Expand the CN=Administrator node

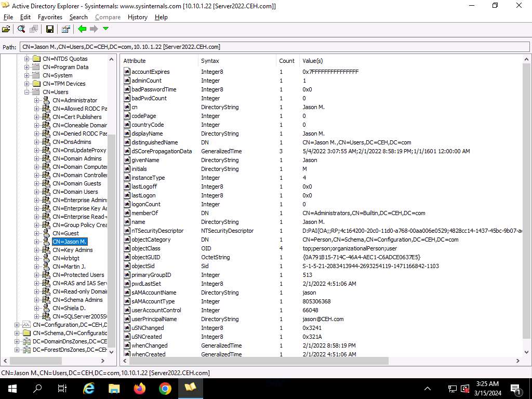pyautogui.click(x=37, y=100)
